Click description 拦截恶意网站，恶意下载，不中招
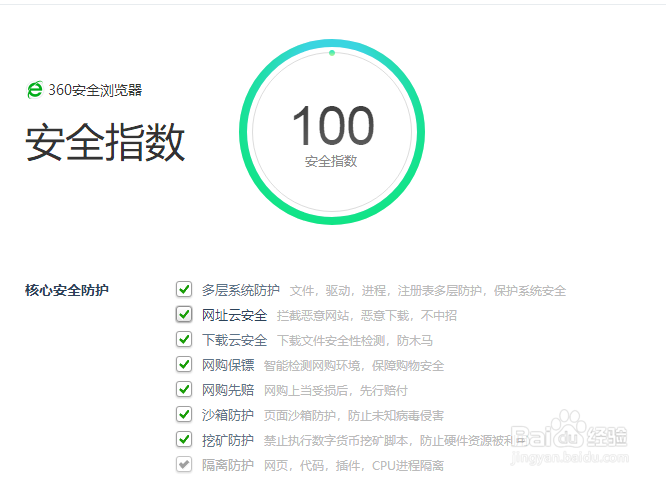The height and width of the screenshot is (481, 666). coord(367,316)
